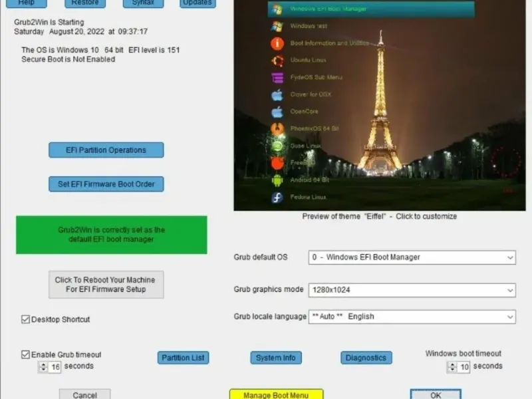This screenshot has height=399, width=532.
Task: Click the Grub timeout seconds spinner arrows
Action: coord(43,367)
